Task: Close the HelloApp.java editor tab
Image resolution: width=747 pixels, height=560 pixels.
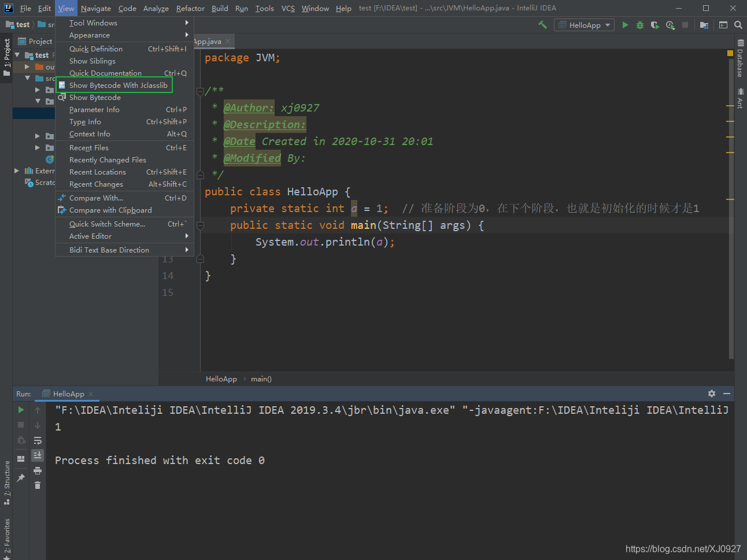Action: [x=228, y=41]
